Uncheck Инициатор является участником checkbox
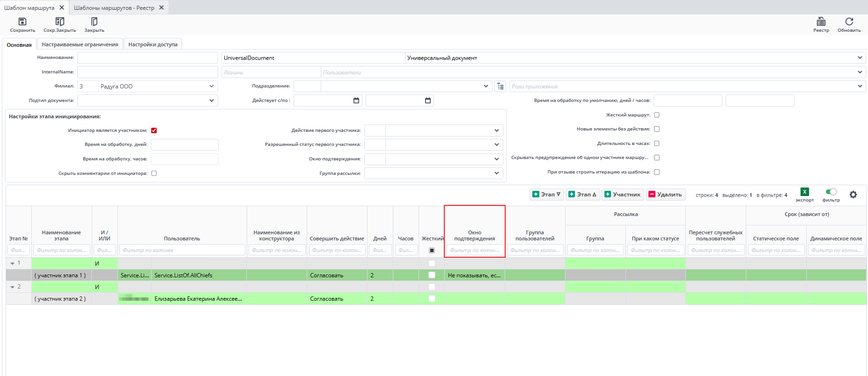This screenshot has width=868, height=376. pyautogui.click(x=154, y=130)
